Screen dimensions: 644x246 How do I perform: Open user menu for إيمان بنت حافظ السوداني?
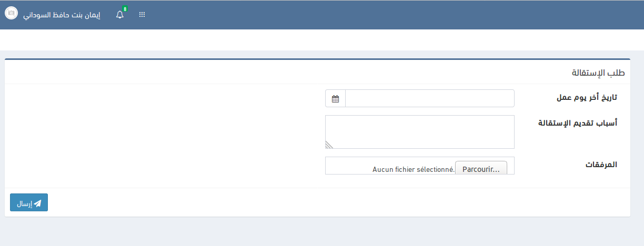[62, 15]
